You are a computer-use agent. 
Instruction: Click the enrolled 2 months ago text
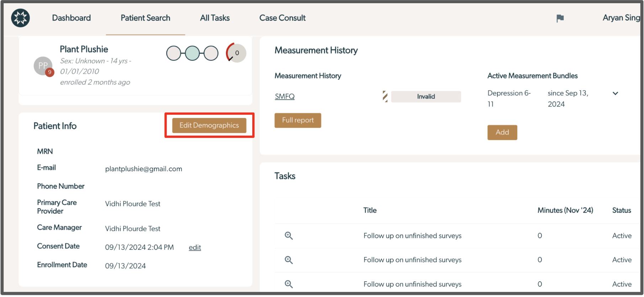click(95, 82)
